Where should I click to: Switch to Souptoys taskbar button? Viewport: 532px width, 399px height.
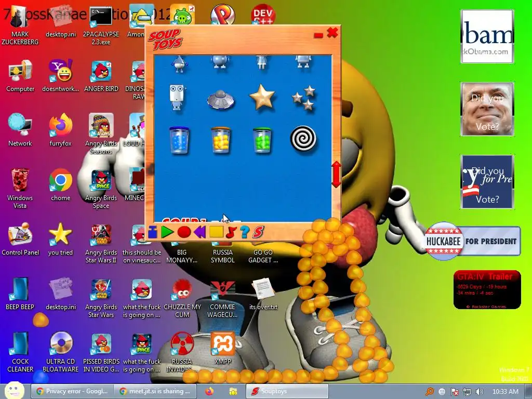coord(287,391)
